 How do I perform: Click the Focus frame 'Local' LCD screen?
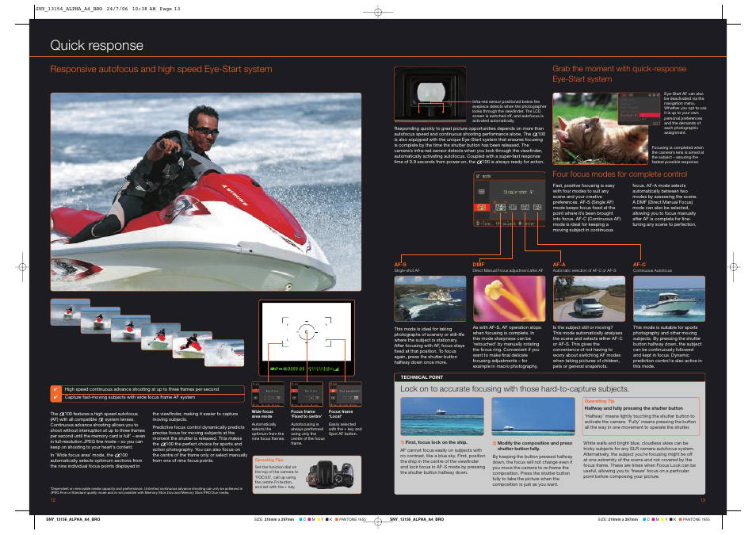(346, 395)
